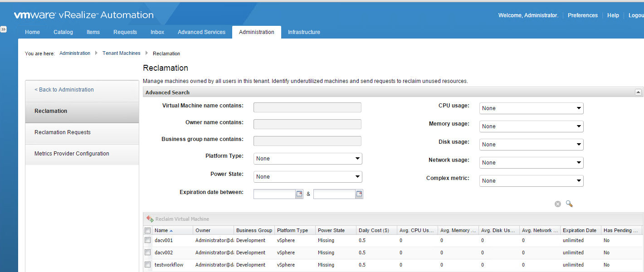Click the Advanced Search panel title
Image resolution: width=644 pixels, height=272 pixels.
click(167, 92)
